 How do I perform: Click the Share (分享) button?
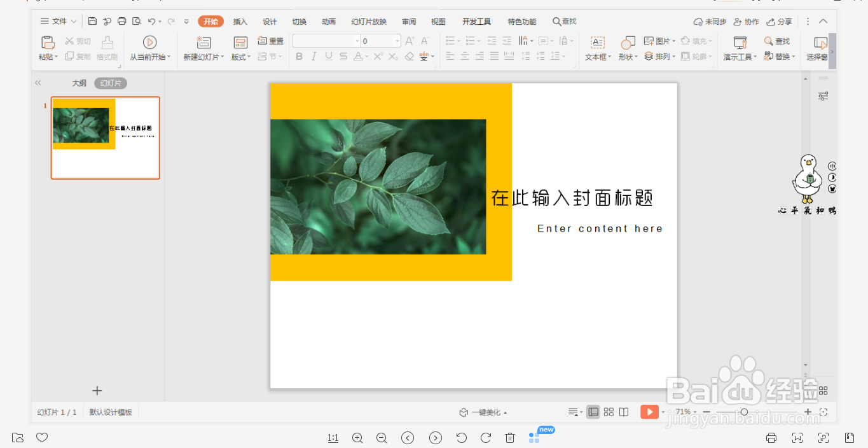click(x=780, y=22)
